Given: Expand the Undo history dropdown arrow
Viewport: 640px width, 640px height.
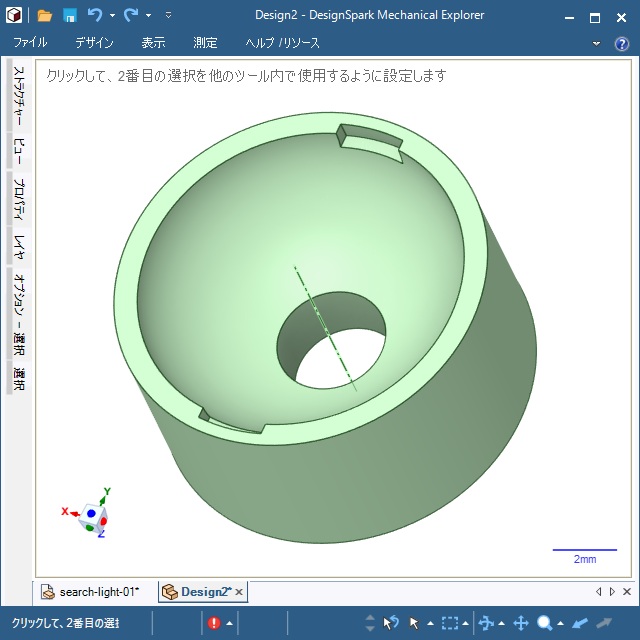Looking at the screenshot, I should tap(112, 16).
